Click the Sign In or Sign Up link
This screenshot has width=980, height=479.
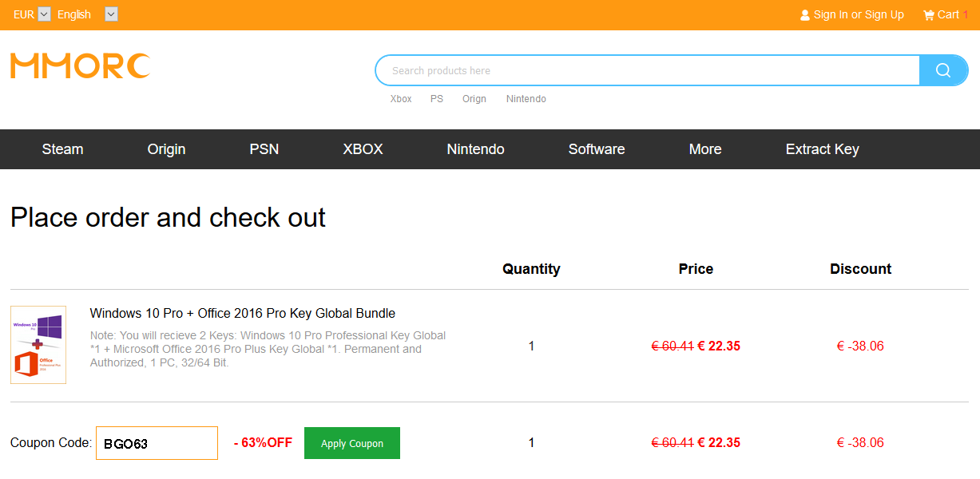pyautogui.click(x=858, y=14)
